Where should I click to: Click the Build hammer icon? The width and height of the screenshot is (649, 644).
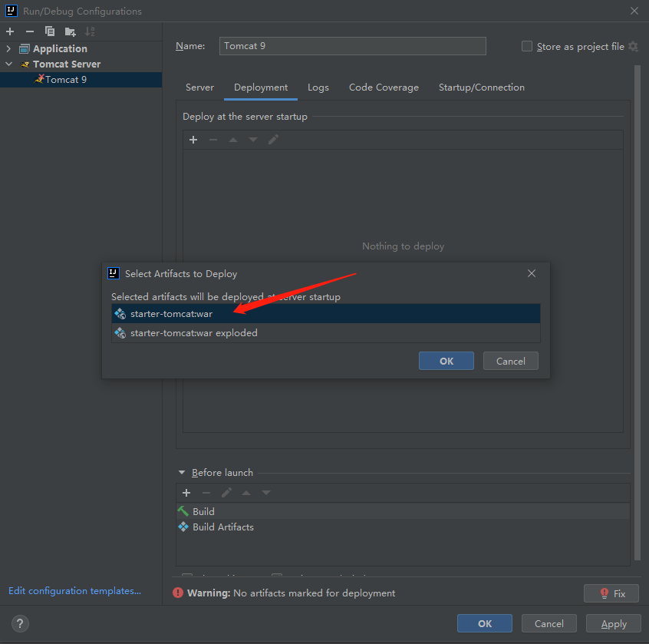[x=183, y=511]
